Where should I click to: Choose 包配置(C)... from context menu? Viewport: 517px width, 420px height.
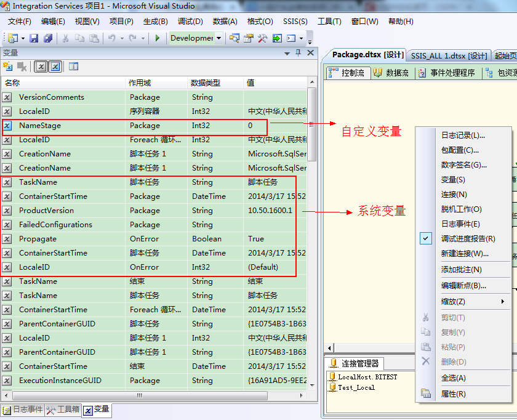click(x=460, y=150)
